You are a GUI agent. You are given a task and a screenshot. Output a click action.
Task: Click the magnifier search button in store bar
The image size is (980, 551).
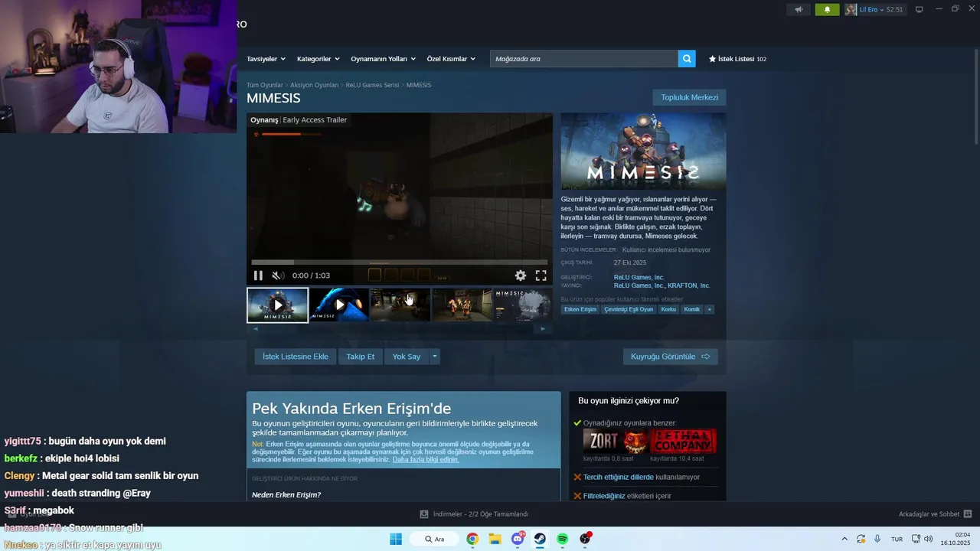click(x=687, y=58)
